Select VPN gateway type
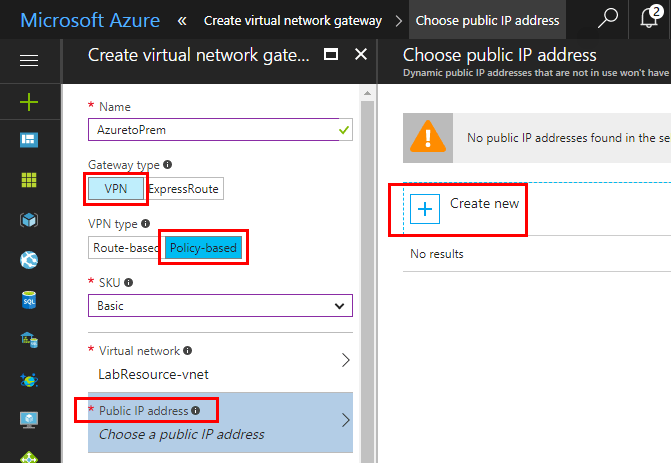 (x=116, y=188)
